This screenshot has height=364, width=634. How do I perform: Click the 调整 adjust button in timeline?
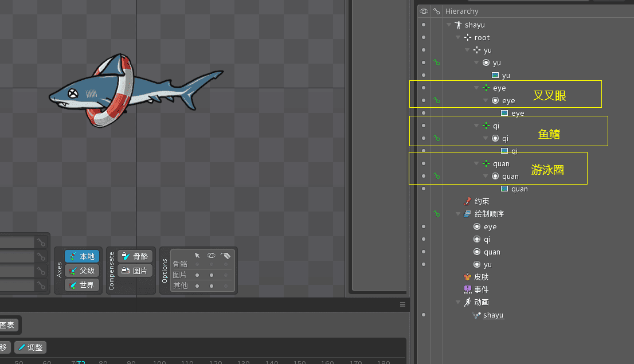[x=30, y=347]
